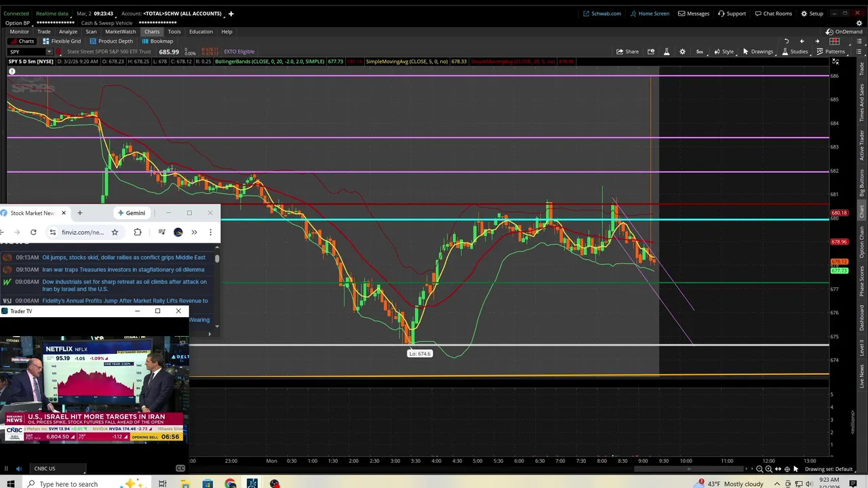Open the Mar 2 clock dropdown

pyautogui.click(x=95, y=14)
